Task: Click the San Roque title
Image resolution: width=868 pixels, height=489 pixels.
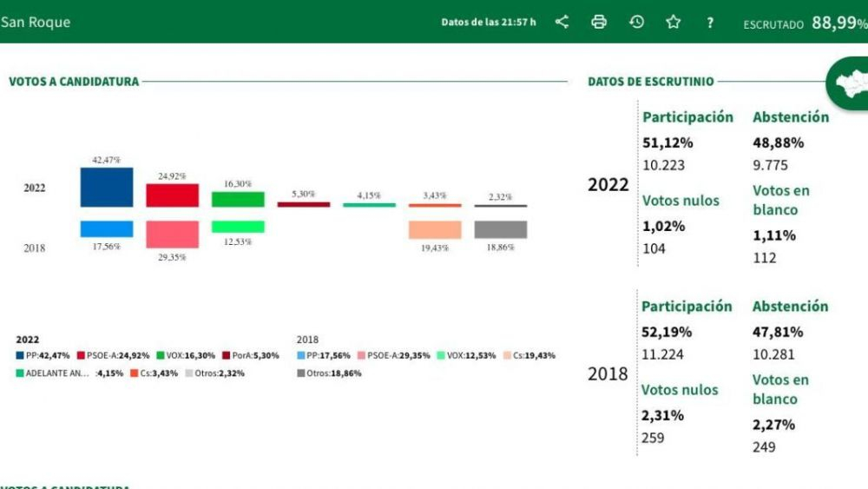Action: tap(36, 23)
